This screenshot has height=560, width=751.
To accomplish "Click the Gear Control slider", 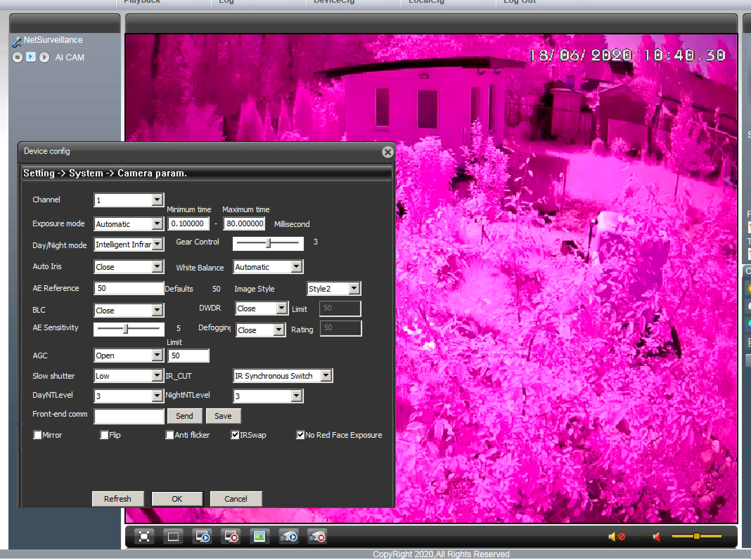I will tap(268, 243).
